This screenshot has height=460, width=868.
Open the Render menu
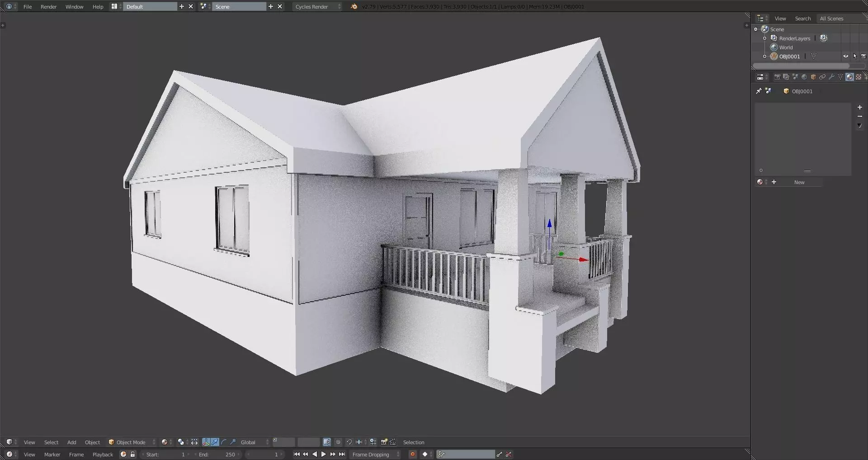click(x=49, y=6)
